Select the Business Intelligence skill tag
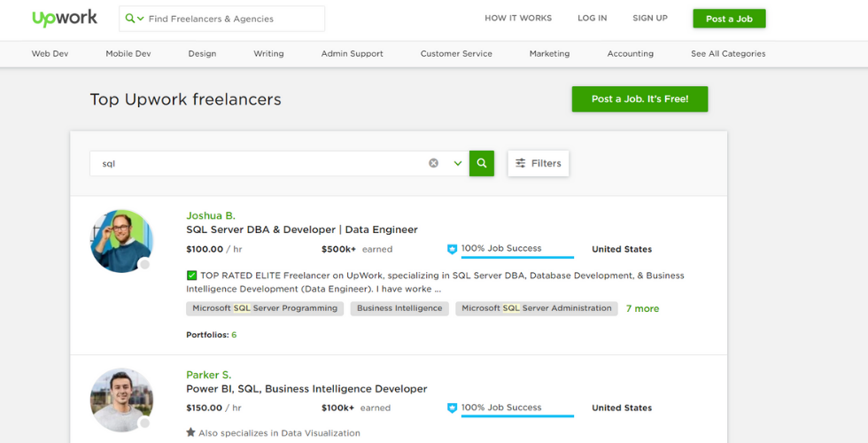The height and width of the screenshot is (443, 868). tap(399, 308)
